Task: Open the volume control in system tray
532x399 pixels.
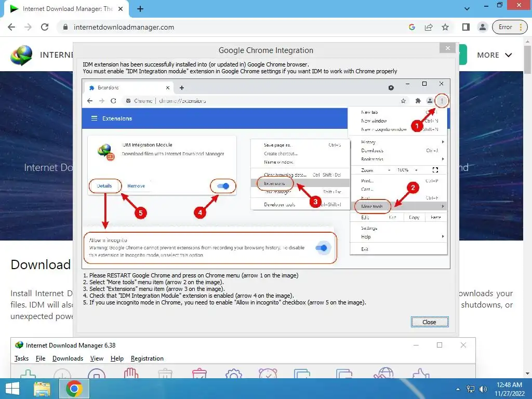Action: [x=483, y=389]
